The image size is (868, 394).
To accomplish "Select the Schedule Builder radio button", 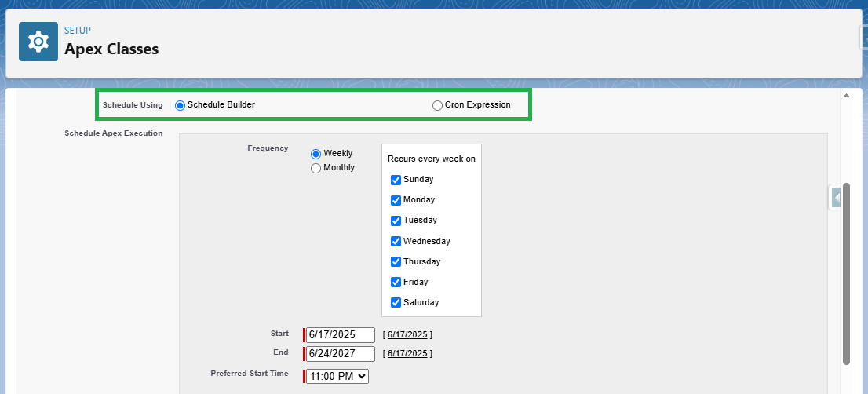I will click(180, 105).
